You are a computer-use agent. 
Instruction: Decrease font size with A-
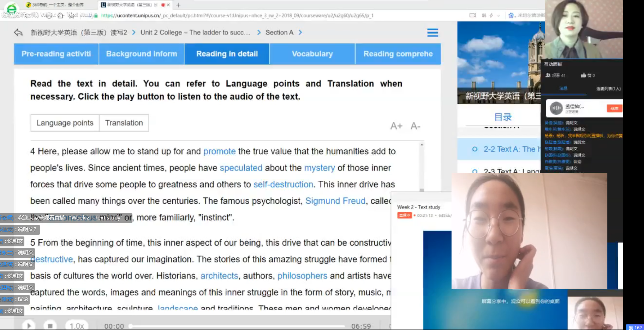click(x=415, y=126)
